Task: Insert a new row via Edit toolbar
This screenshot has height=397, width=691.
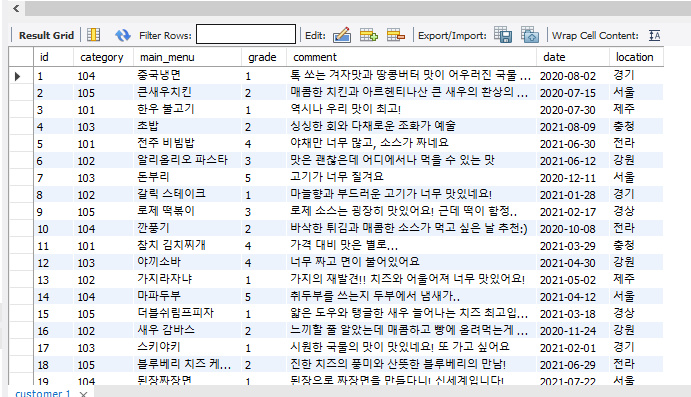Action: click(369, 35)
